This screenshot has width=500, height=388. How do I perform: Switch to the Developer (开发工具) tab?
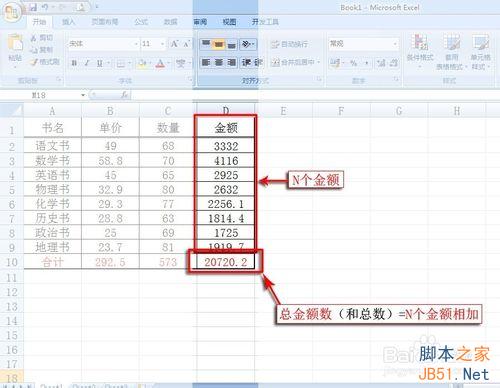265,22
